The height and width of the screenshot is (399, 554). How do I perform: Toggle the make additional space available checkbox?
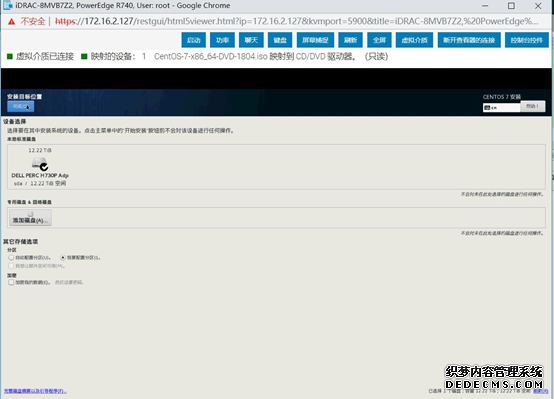11,266
